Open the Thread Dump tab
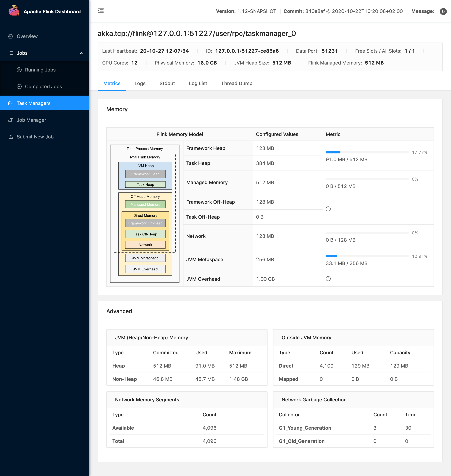 tap(236, 83)
